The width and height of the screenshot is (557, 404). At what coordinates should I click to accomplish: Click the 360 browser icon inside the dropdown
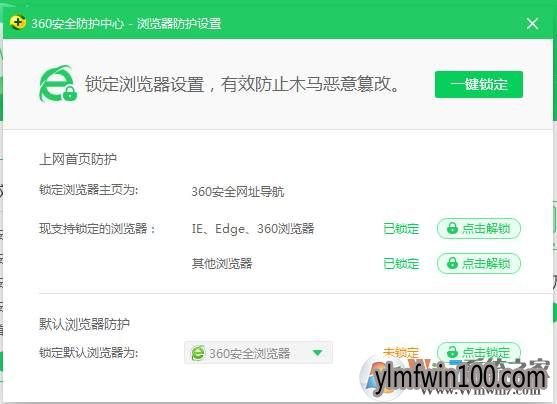pyautogui.click(x=198, y=353)
